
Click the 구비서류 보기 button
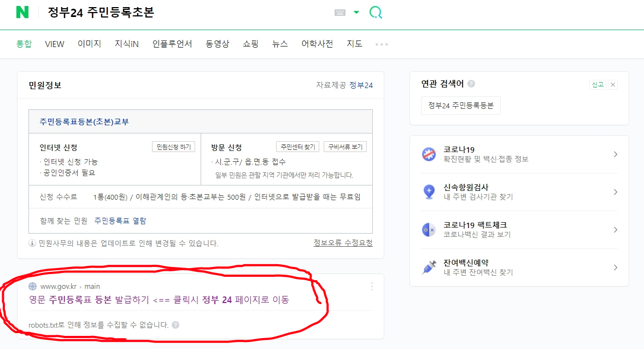tap(346, 147)
